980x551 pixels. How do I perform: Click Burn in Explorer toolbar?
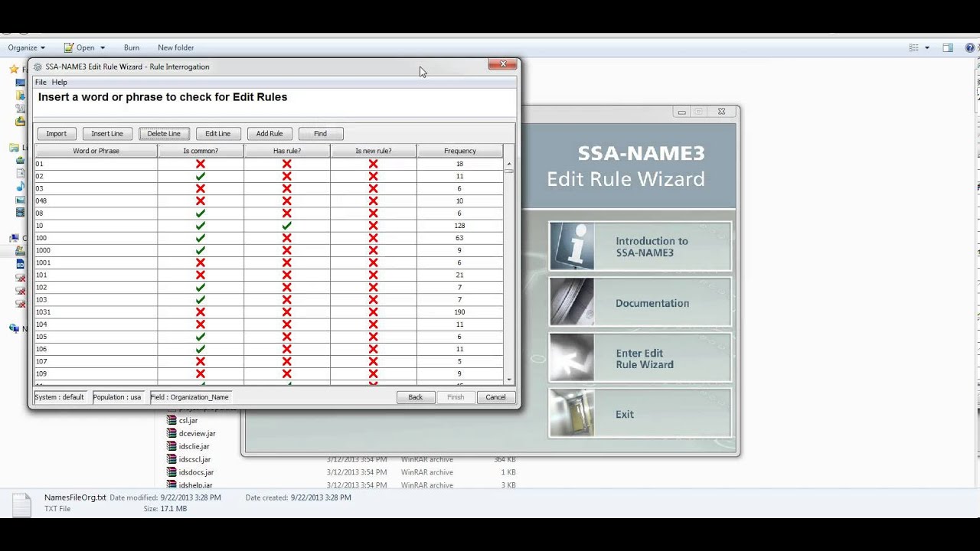(132, 47)
